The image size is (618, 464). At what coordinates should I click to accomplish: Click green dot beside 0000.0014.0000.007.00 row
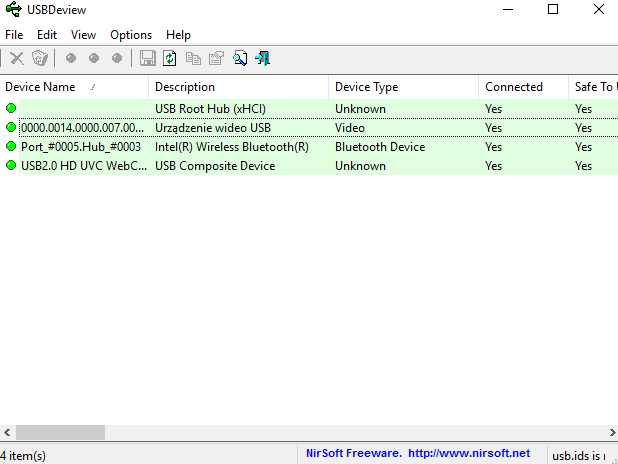(11, 127)
